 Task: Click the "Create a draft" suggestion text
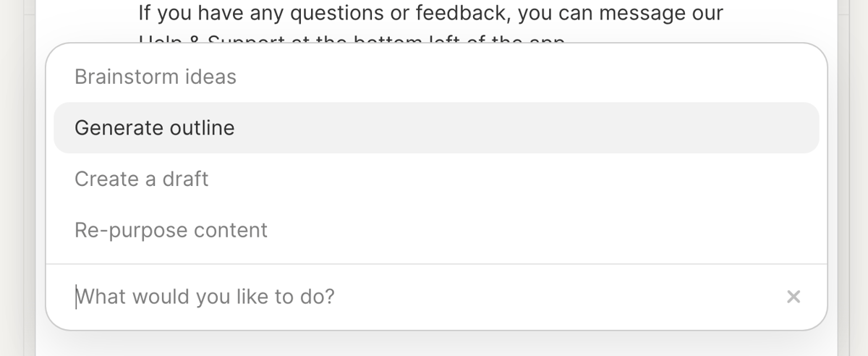point(142,179)
